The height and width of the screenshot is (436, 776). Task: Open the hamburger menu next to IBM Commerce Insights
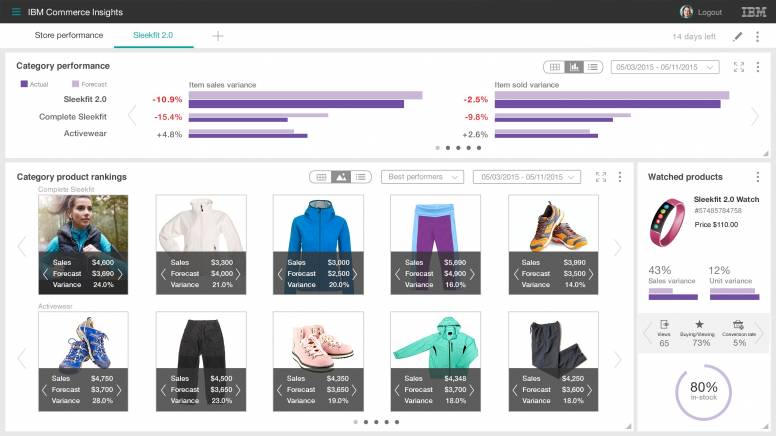pos(15,12)
